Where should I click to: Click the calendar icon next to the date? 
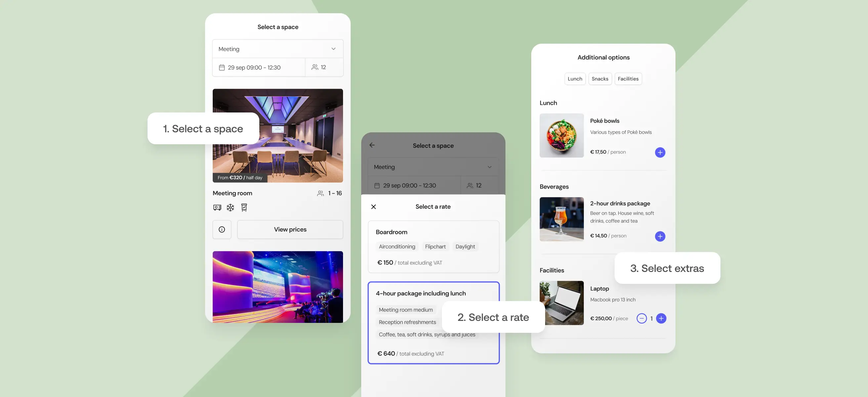pos(221,67)
